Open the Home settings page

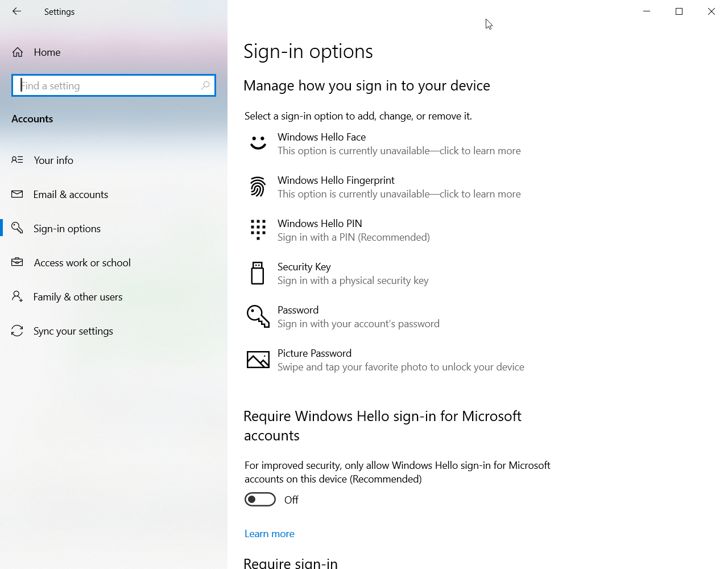click(114, 52)
